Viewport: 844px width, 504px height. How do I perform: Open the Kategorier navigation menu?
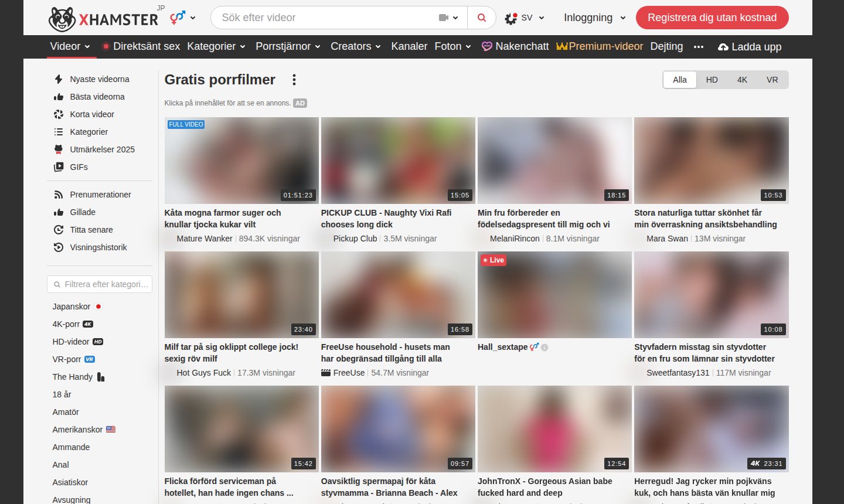click(216, 46)
